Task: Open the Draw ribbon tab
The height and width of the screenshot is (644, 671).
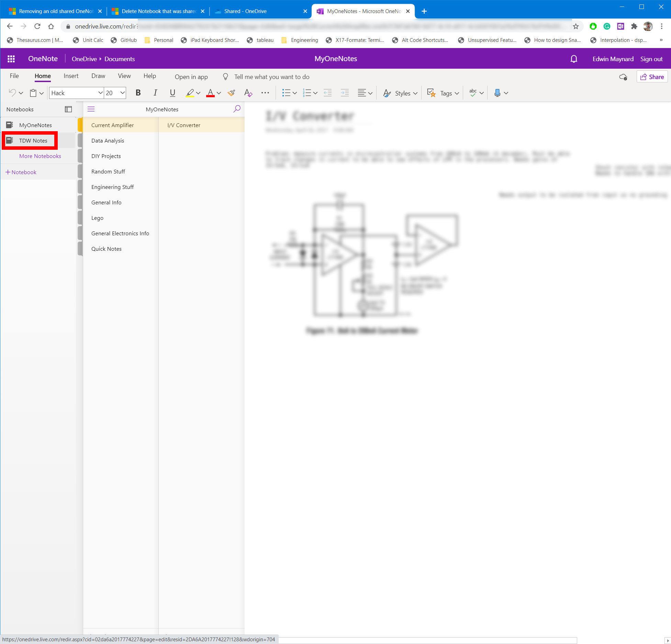Action: [98, 76]
